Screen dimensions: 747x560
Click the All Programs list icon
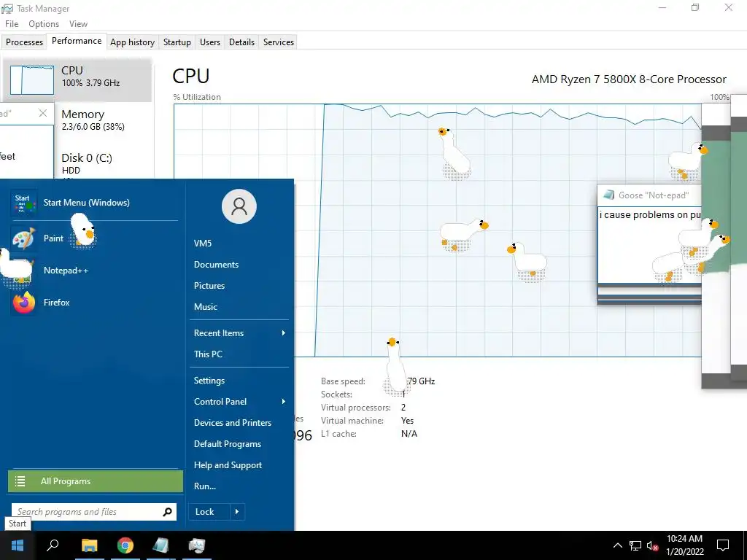tap(20, 481)
